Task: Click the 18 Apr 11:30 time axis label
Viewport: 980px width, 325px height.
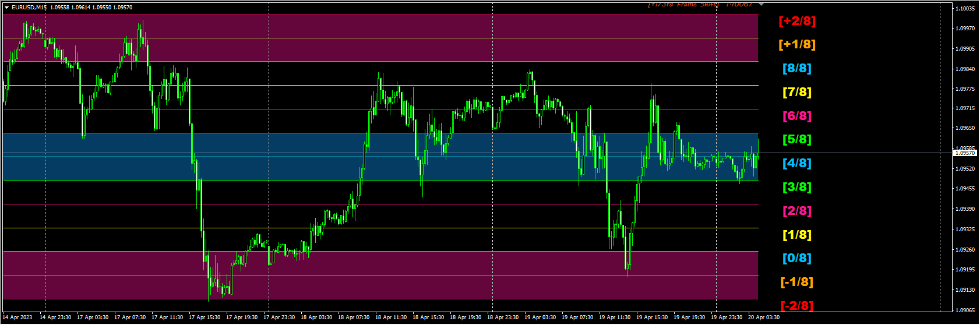Action: click(391, 318)
